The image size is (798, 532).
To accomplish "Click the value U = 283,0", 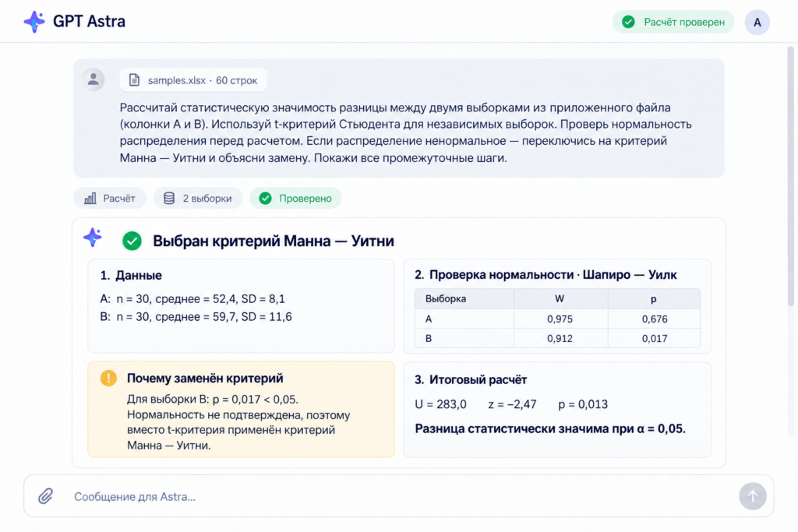I will tap(441, 404).
